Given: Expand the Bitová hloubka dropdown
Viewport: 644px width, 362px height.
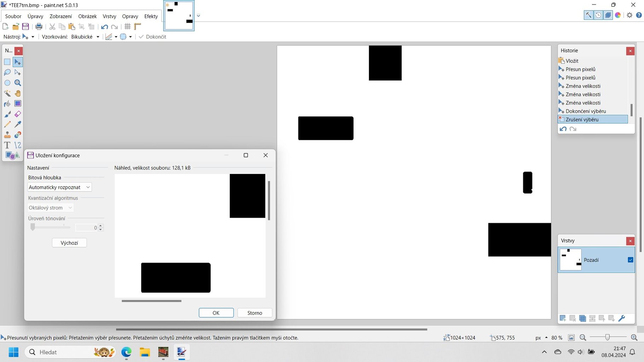Looking at the screenshot, I should tap(59, 187).
